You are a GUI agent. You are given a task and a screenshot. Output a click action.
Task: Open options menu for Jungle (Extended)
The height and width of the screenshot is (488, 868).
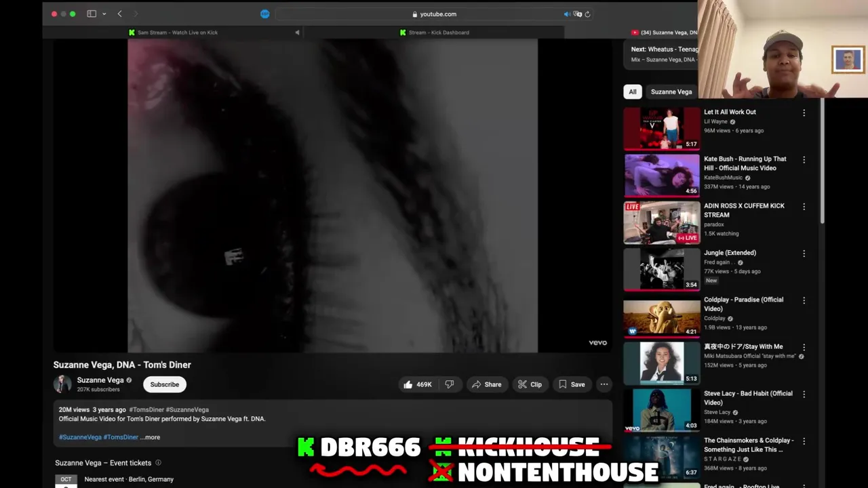[804, 253]
